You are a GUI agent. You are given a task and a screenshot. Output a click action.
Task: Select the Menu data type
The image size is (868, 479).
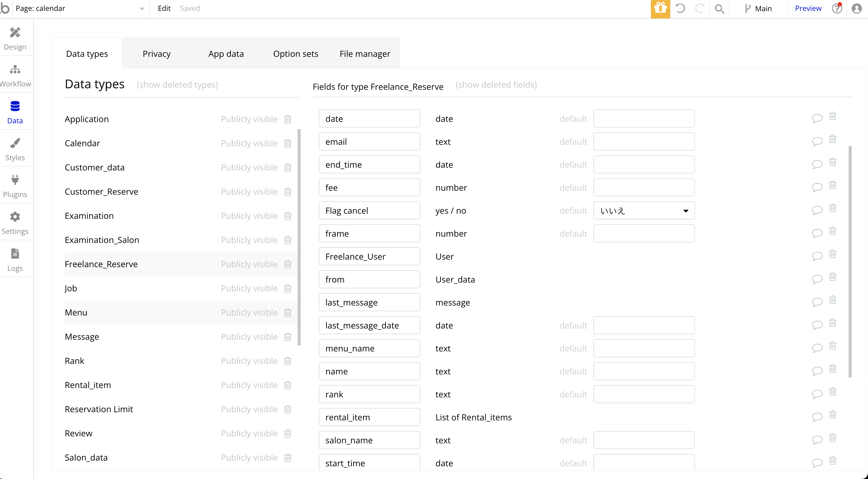point(76,312)
